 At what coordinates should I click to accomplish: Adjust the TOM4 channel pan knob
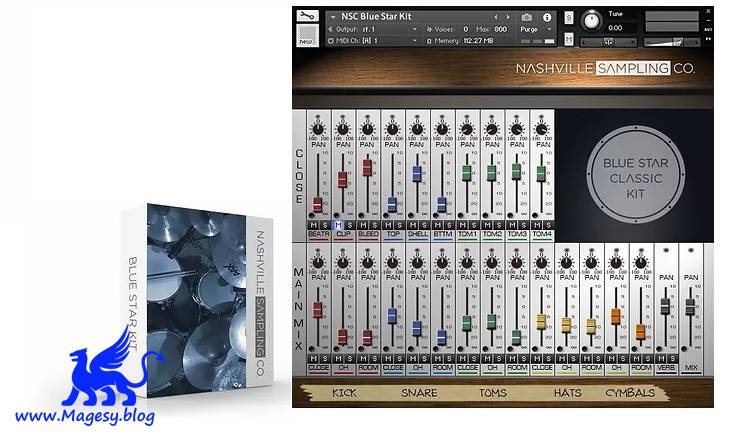542,129
